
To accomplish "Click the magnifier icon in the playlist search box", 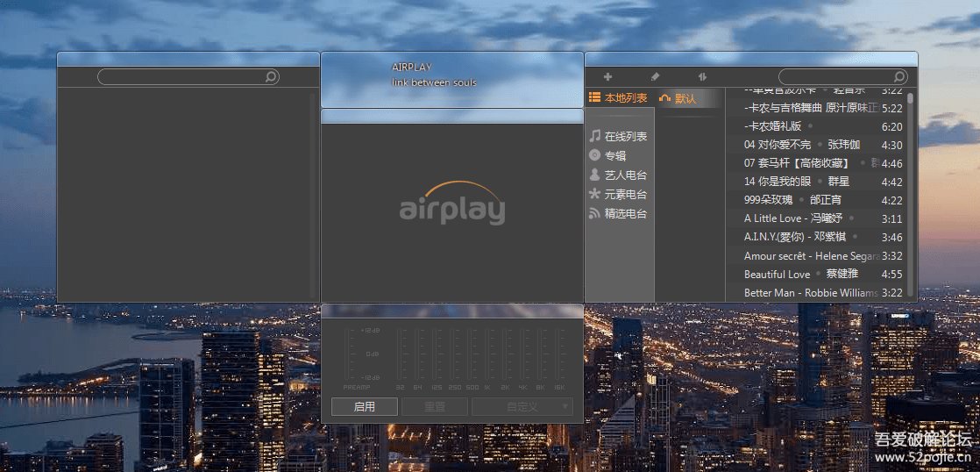I will click(899, 77).
